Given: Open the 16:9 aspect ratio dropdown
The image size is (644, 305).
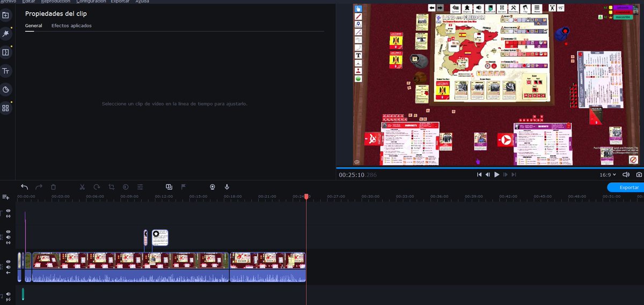Looking at the screenshot, I should (609, 175).
